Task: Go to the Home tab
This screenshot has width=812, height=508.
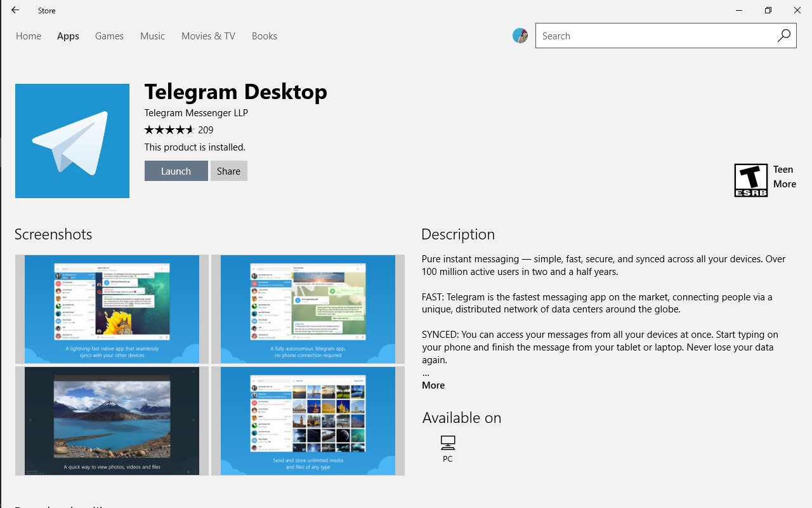Action: click(x=29, y=36)
